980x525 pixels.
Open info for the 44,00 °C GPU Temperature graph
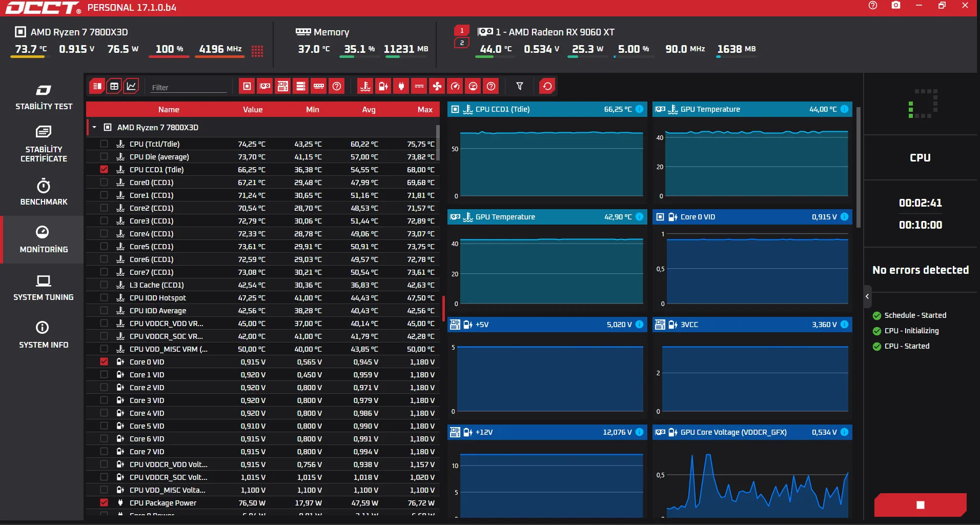[x=845, y=109]
